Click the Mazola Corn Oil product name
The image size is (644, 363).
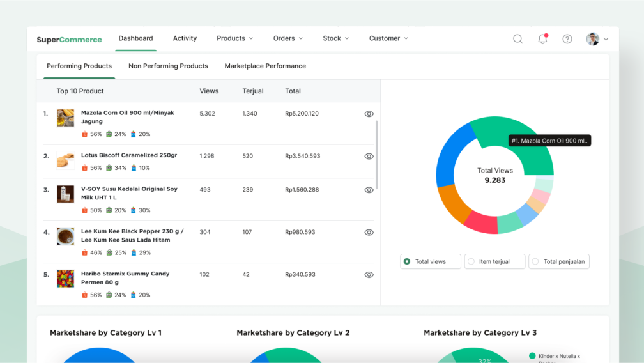pyautogui.click(x=127, y=117)
